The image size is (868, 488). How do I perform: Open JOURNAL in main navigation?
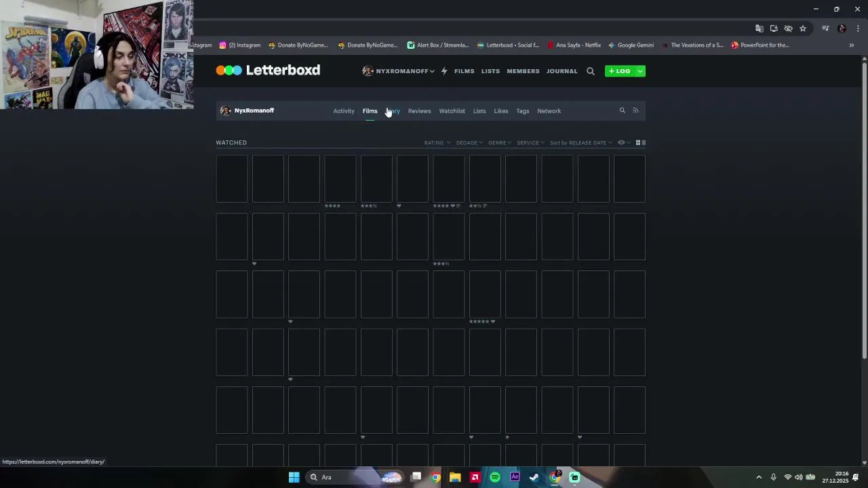(x=562, y=71)
